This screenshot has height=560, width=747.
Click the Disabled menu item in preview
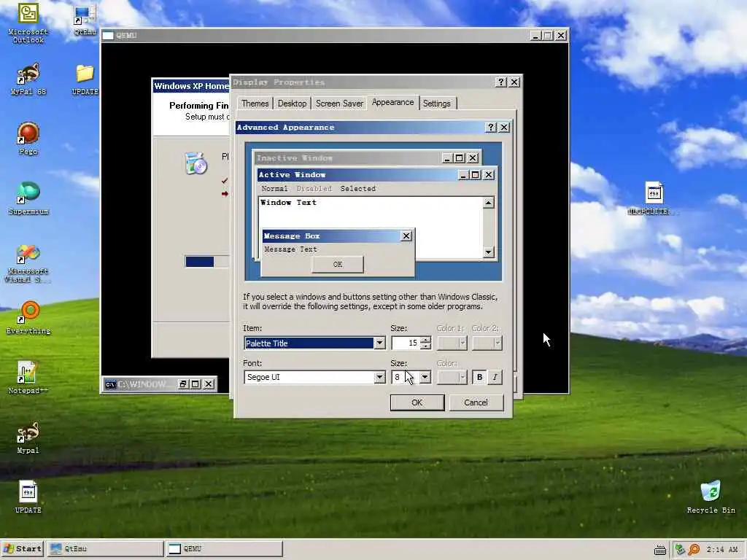tap(314, 189)
